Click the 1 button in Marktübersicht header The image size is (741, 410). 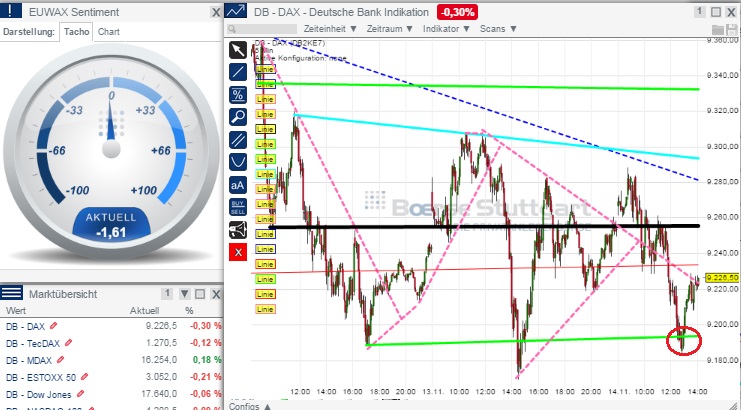point(167,294)
